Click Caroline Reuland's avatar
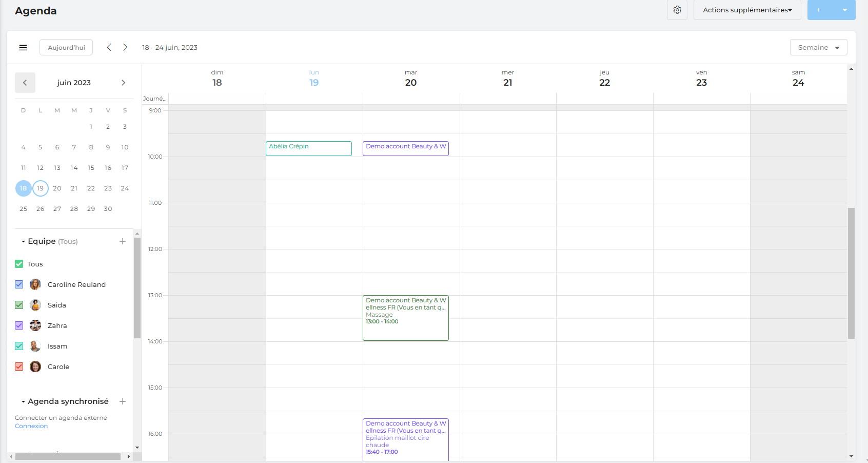Viewport: 868px width, 463px height. coord(35,284)
